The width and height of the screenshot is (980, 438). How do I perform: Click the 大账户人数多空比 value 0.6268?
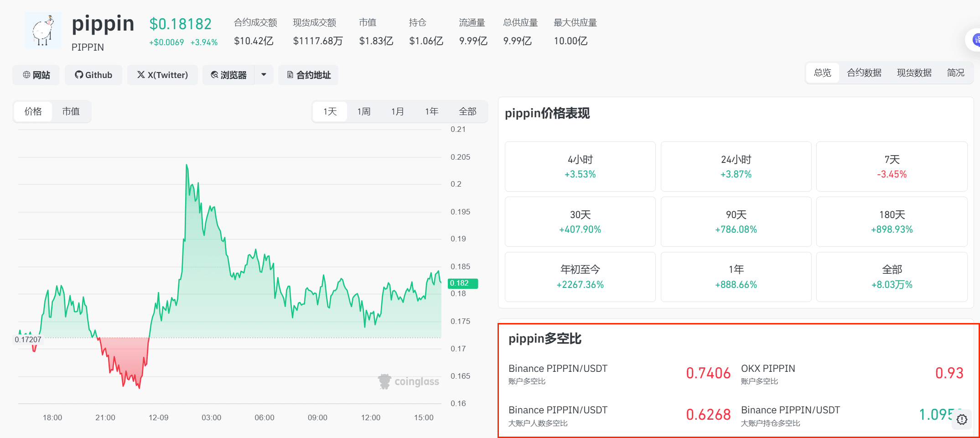pos(708,415)
